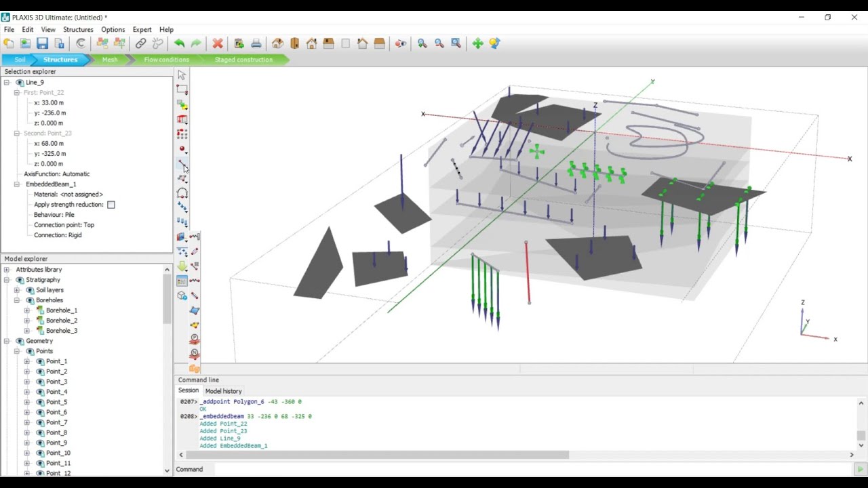Click the show materials table icon
The height and width of the screenshot is (488, 868).
pyautogui.click(x=182, y=281)
